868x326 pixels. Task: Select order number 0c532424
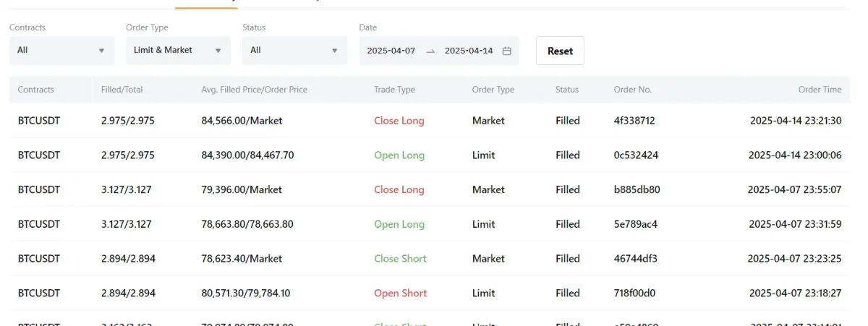636,155
